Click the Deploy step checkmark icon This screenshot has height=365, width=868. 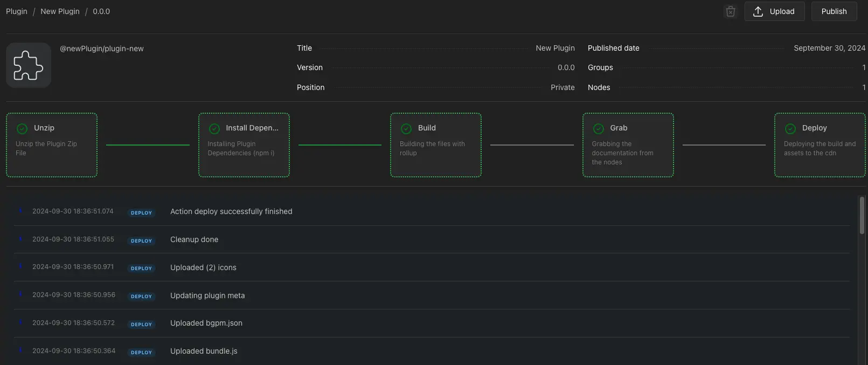click(x=790, y=128)
